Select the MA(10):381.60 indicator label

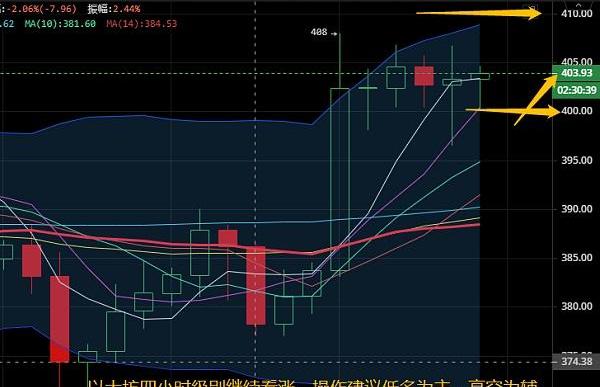(x=60, y=24)
